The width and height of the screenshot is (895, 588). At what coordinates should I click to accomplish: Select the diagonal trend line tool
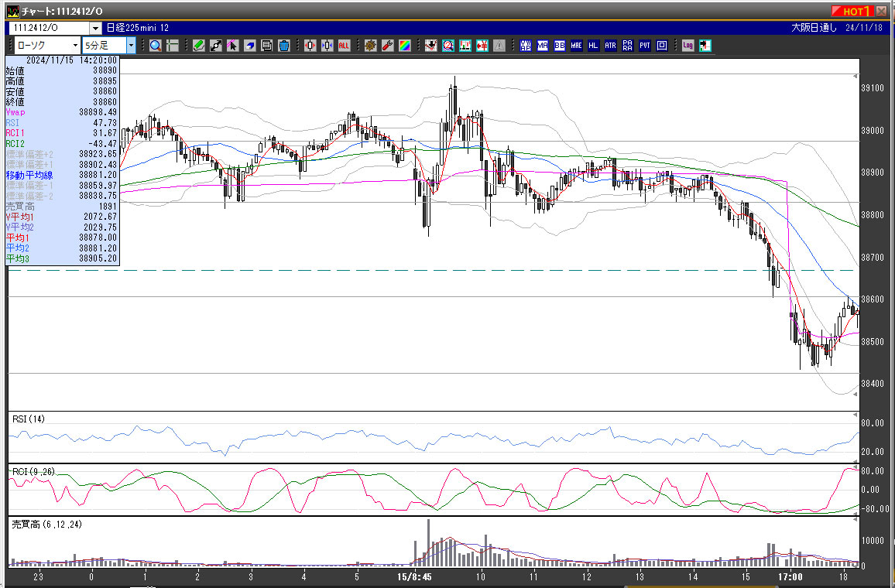[x=216, y=46]
